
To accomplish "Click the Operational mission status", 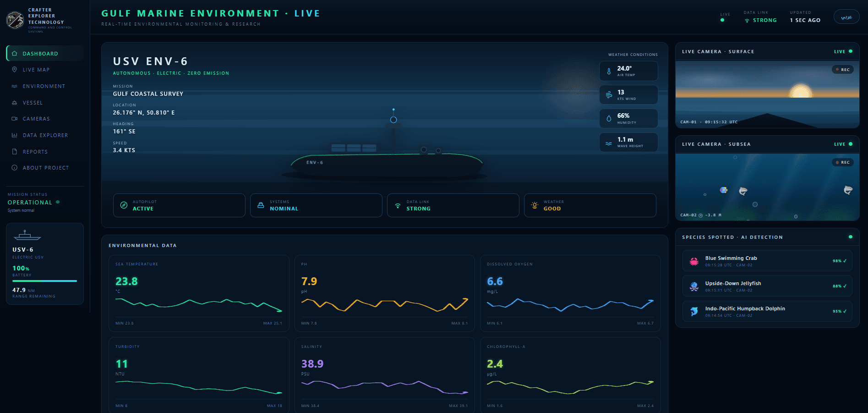I will (x=30, y=202).
